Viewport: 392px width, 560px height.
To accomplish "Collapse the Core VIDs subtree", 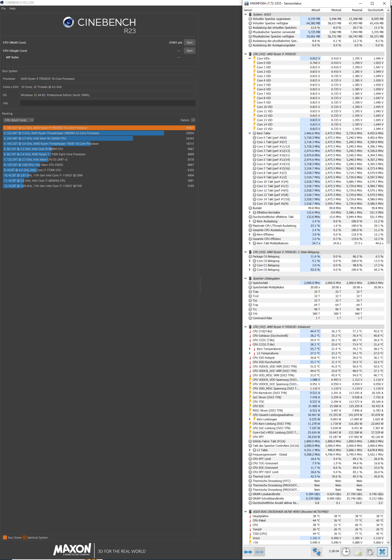I will pos(250,58).
